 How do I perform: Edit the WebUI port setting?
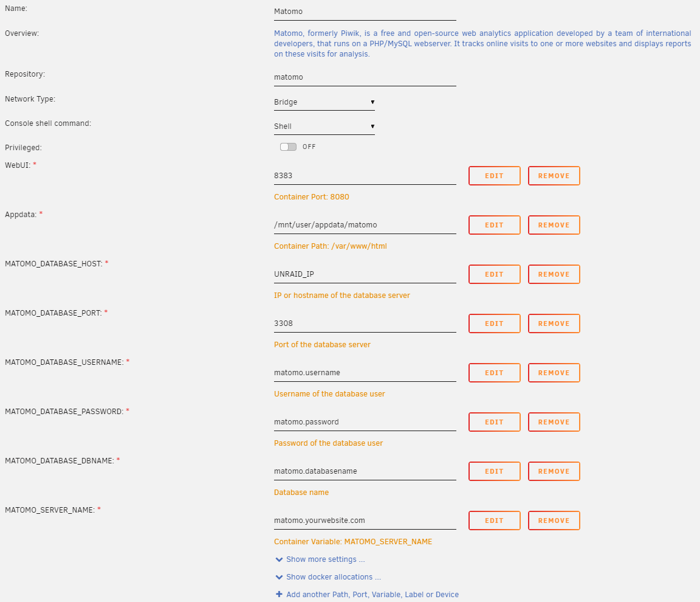tap(494, 176)
